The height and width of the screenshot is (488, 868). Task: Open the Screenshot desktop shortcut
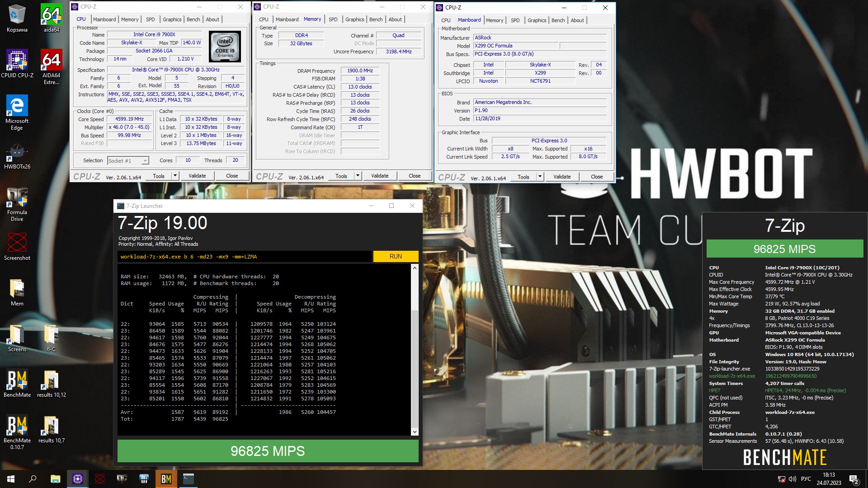(x=17, y=247)
